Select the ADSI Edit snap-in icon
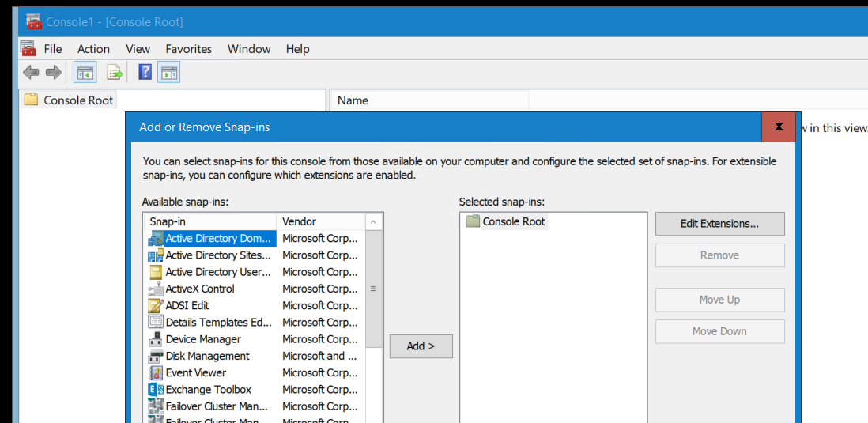The width and height of the screenshot is (868, 423). pos(156,306)
